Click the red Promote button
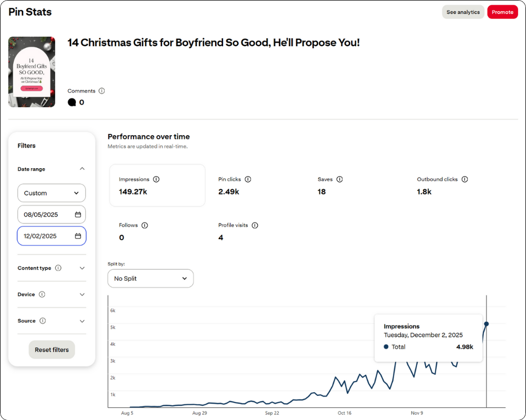Viewport: 526px width, 420px height. coord(502,12)
